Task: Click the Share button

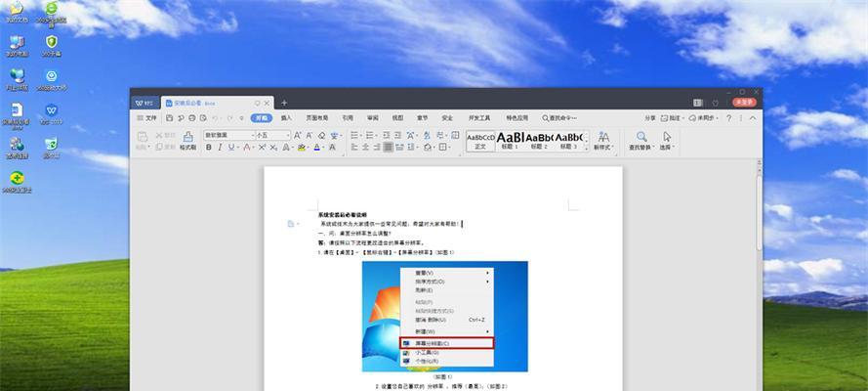Action: [650, 118]
